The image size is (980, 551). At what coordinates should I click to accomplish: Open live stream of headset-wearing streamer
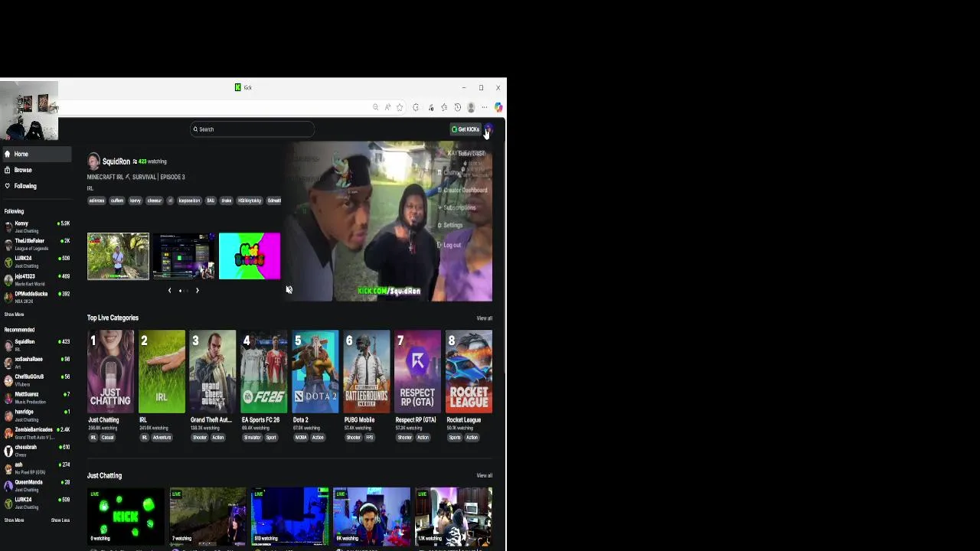(371, 515)
